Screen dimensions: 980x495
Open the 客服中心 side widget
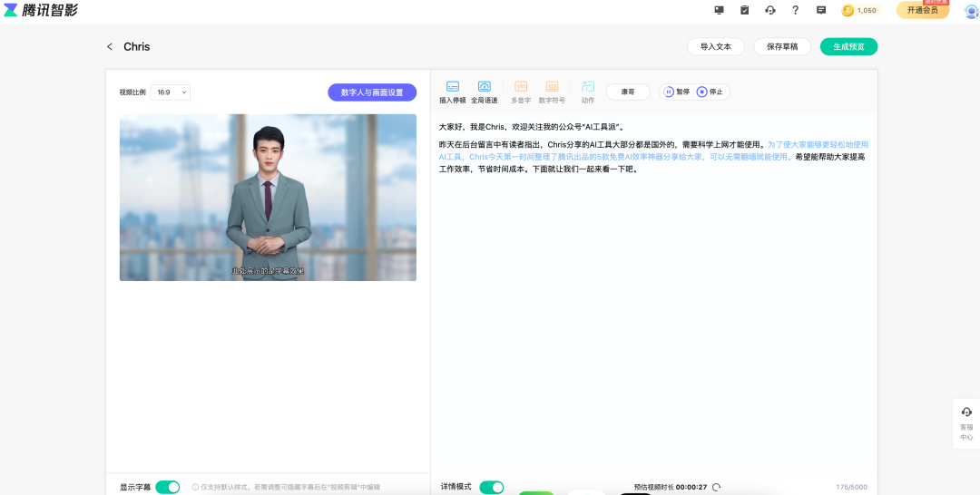point(966,424)
